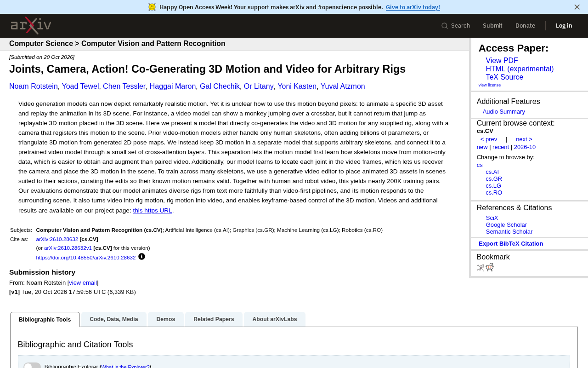Image resolution: width=588 pixels, height=368 pixels.
Task: Toggle the Bibliographic Explorer switch
Action: [32, 366]
